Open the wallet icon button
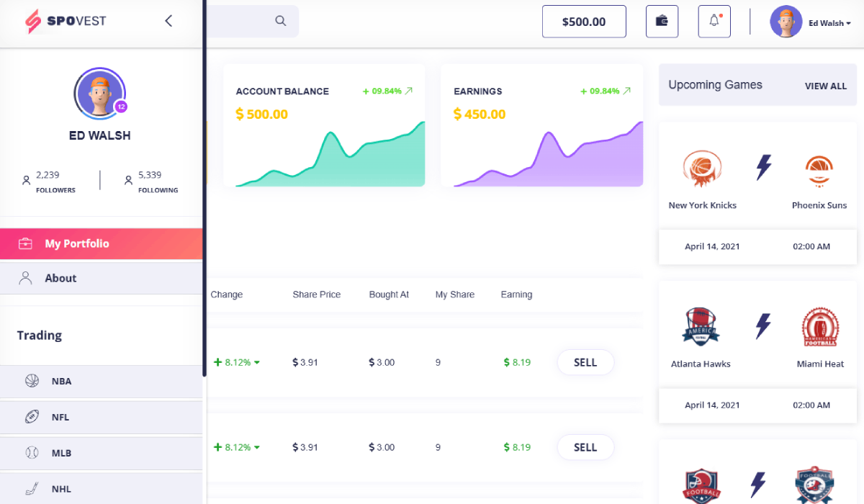 662,22
